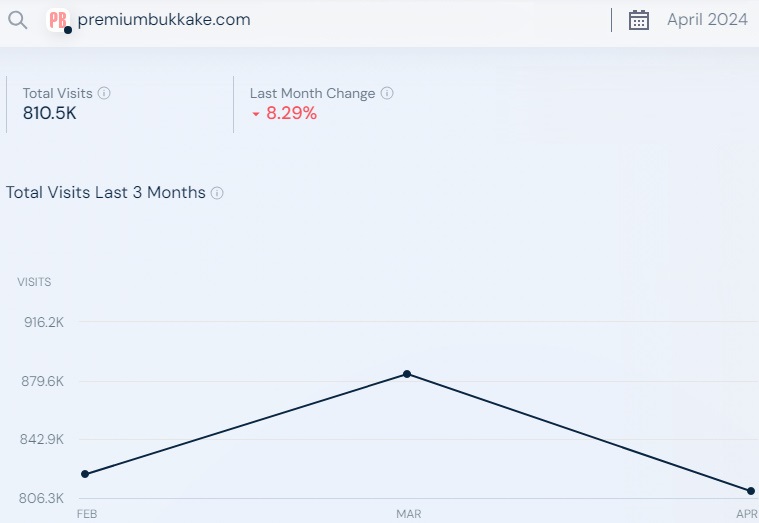The image size is (759, 523).
Task: Click the search magnifier icon
Action: [17, 20]
